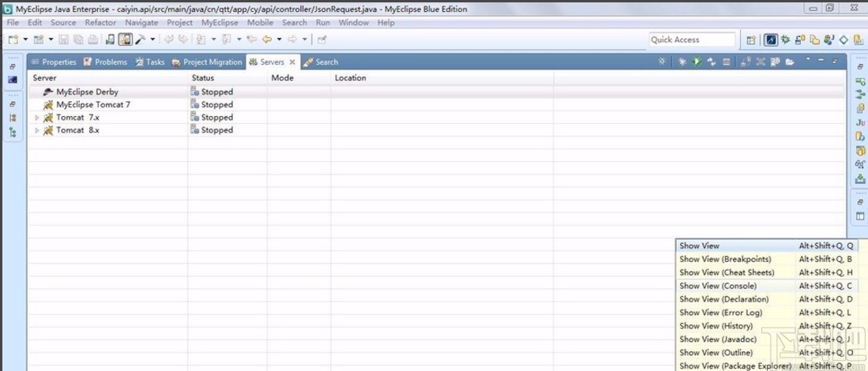The image size is (868, 371).
Task: Click the Pin Editor toolbar icon
Action: (x=322, y=39)
